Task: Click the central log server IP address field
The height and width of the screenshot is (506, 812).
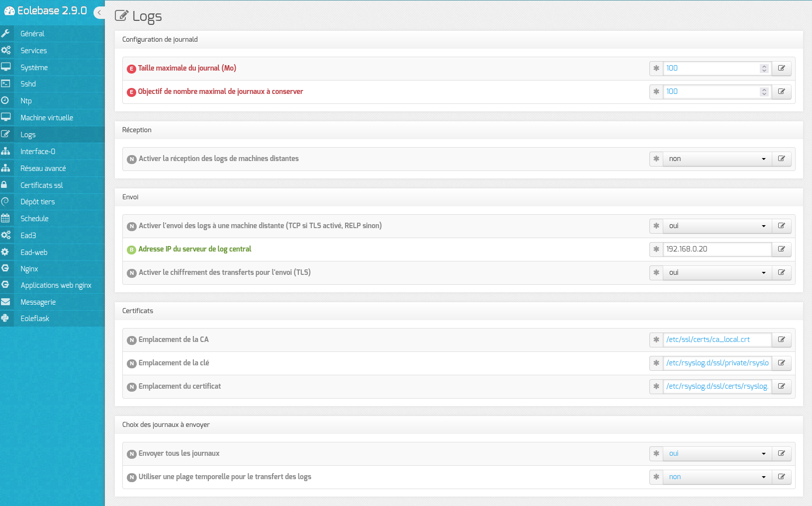Action: [717, 249]
